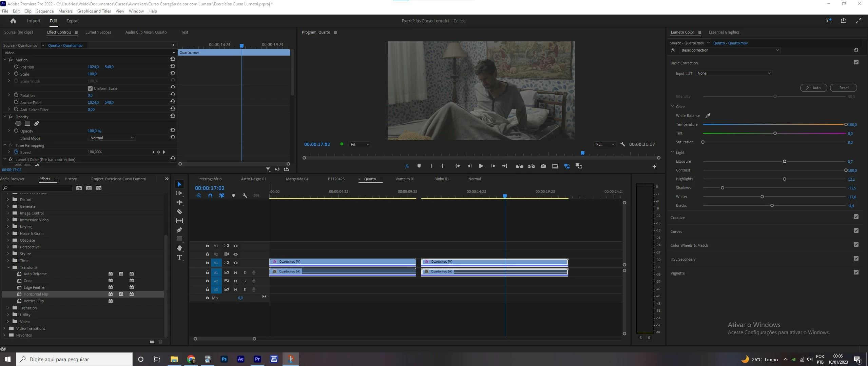The width and height of the screenshot is (868, 366).
Task: Hide track V2 using eye icon
Action: pyautogui.click(x=235, y=254)
